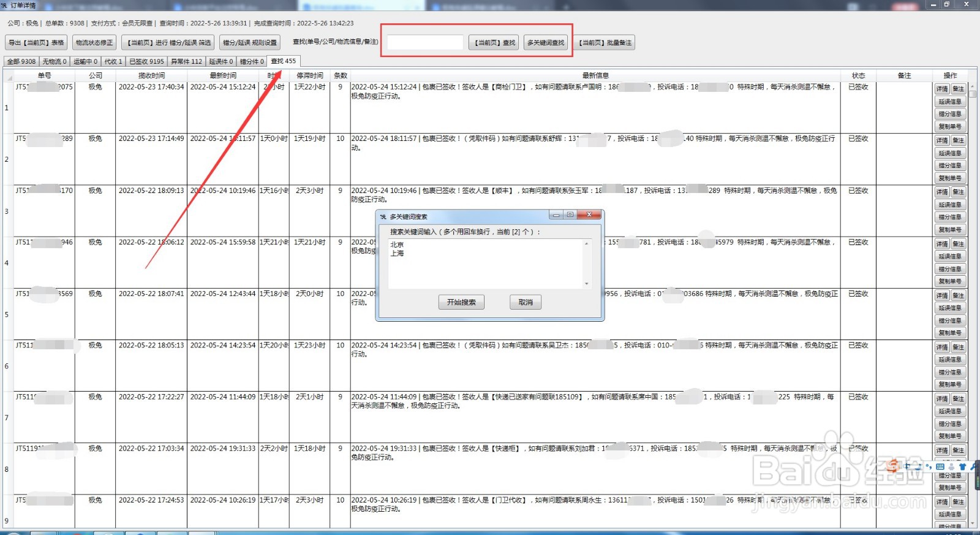This screenshot has height=535, width=980.
Task: Switch to the 代收 1 tab
Action: [x=113, y=61]
